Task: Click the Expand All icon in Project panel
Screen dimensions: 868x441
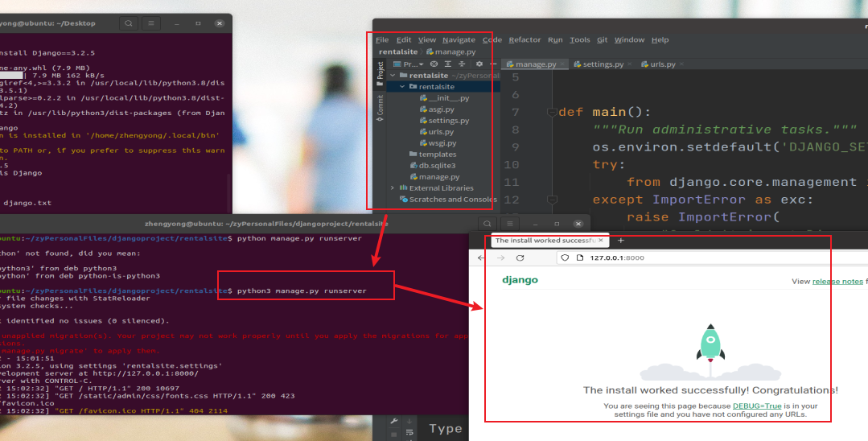Action: click(x=448, y=64)
